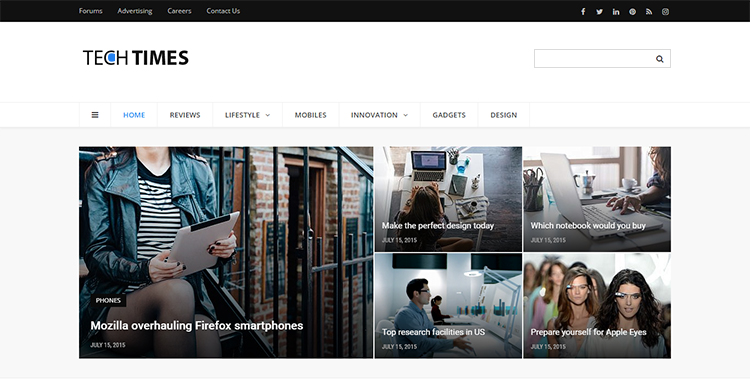Open the Instagram social icon
The image size is (750, 380).
point(665,11)
